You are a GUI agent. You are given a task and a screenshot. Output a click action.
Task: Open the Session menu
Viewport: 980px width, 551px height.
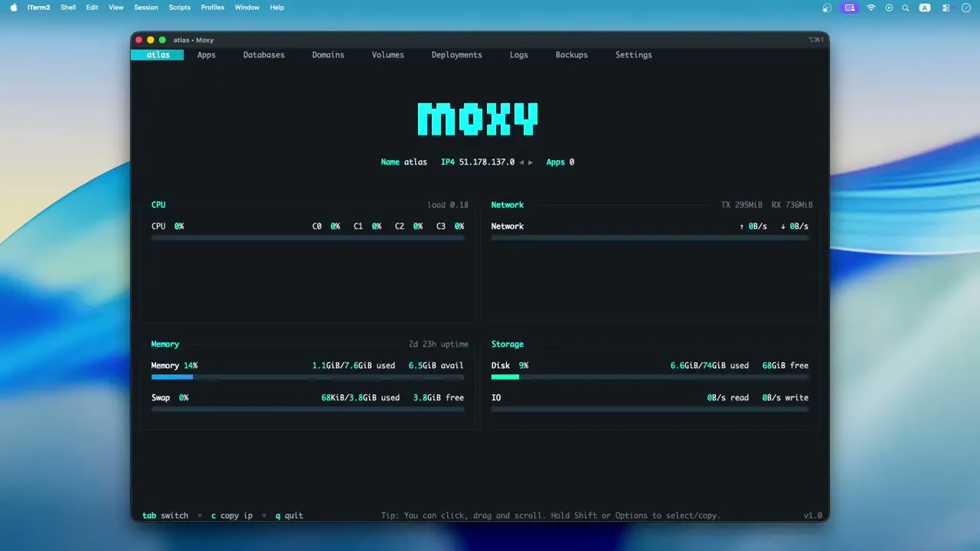point(146,8)
